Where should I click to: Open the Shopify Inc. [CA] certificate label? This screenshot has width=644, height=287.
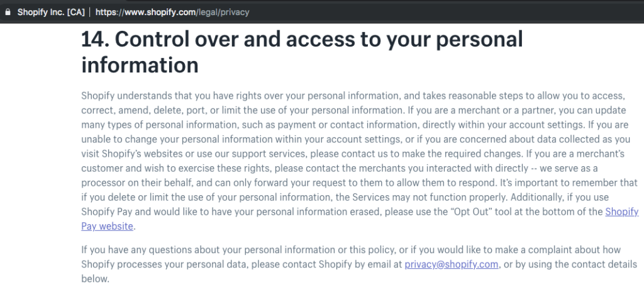[51, 13]
